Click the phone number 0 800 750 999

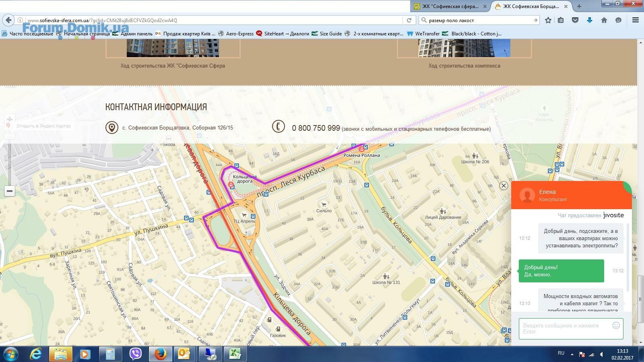(x=316, y=128)
